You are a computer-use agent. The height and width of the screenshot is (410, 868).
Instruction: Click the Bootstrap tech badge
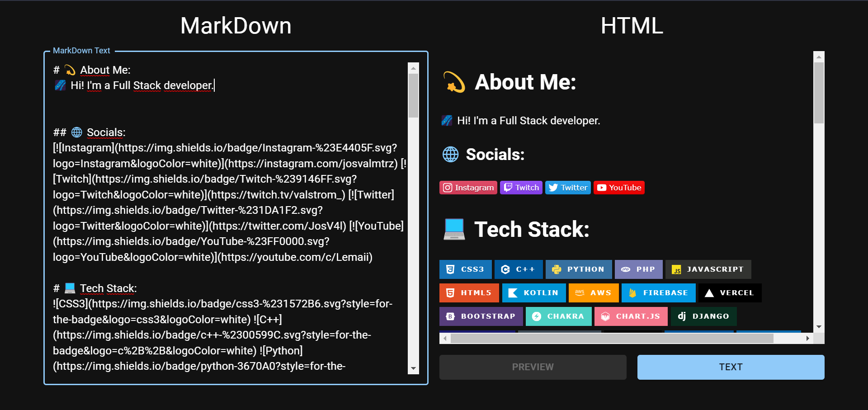tap(481, 316)
